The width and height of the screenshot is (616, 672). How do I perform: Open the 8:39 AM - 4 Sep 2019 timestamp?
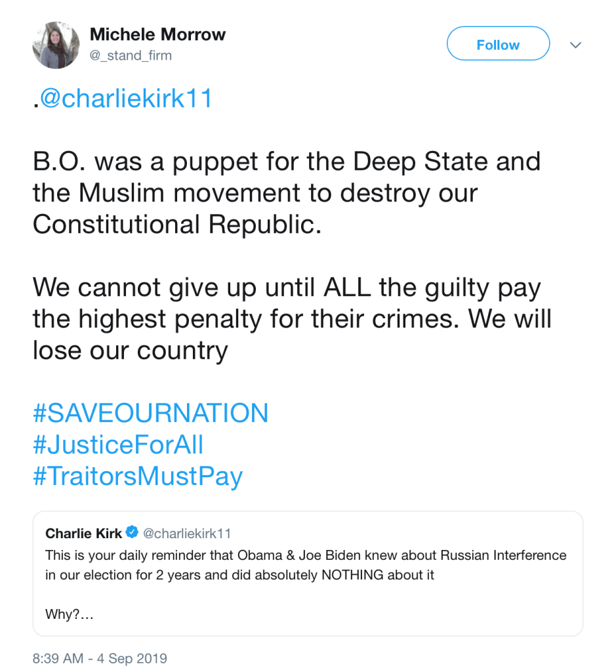100,658
